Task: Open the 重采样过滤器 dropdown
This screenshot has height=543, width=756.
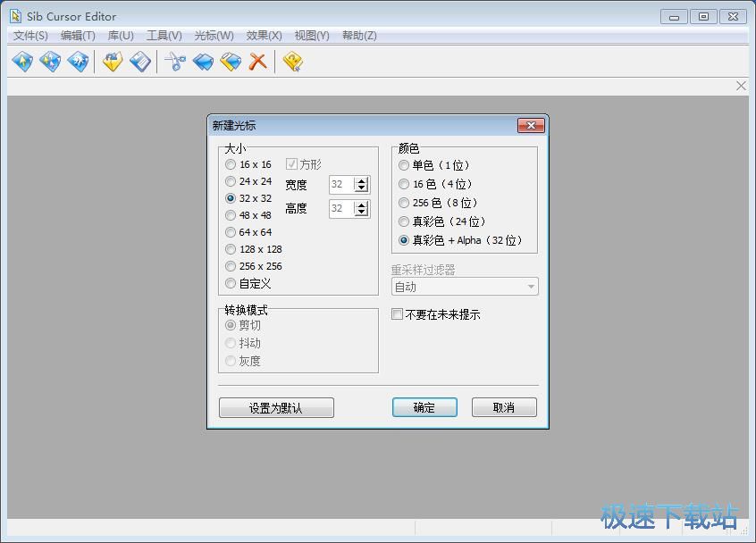Action: (533, 286)
